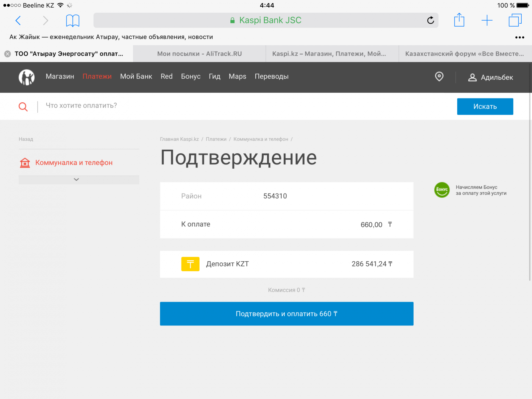Image resolution: width=532 pixels, height=399 pixels.
Task: Open Бонус menu item
Action: point(191,76)
